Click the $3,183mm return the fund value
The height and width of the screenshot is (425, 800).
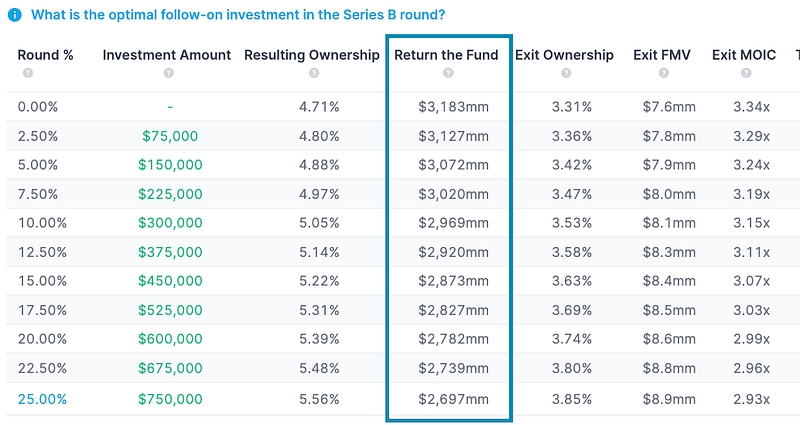click(x=454, y=107)
